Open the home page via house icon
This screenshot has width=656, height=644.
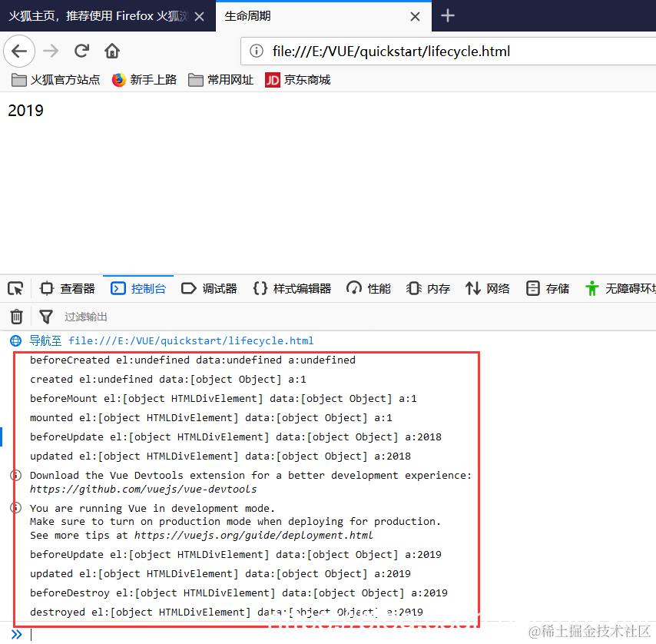click(112, 51)
